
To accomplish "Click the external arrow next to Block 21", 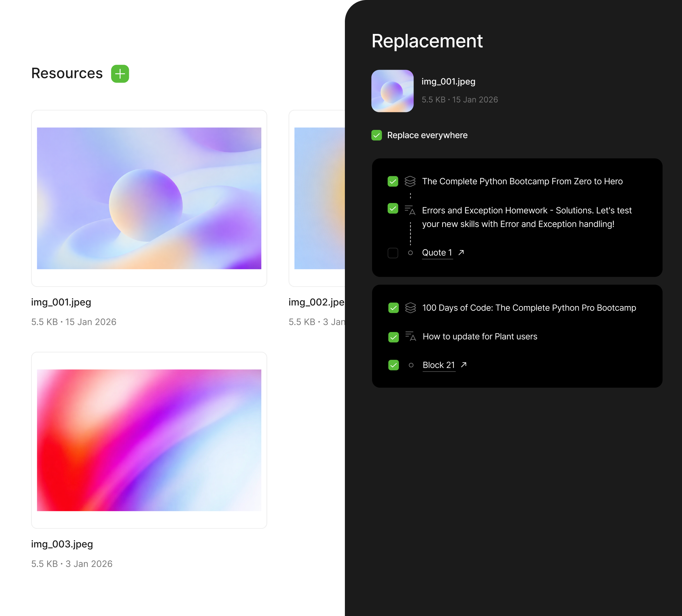I will (x=464, y=365).
